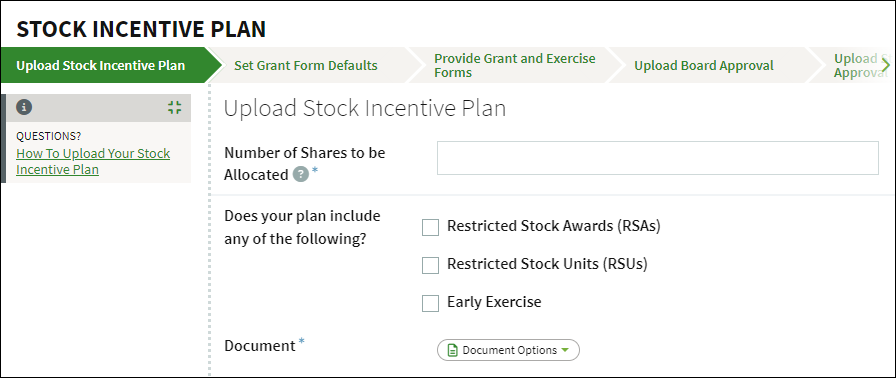This screenshot has height=378, width=896.
Task: Select the Upload Board Approval step
Action: tap(704, 65)
